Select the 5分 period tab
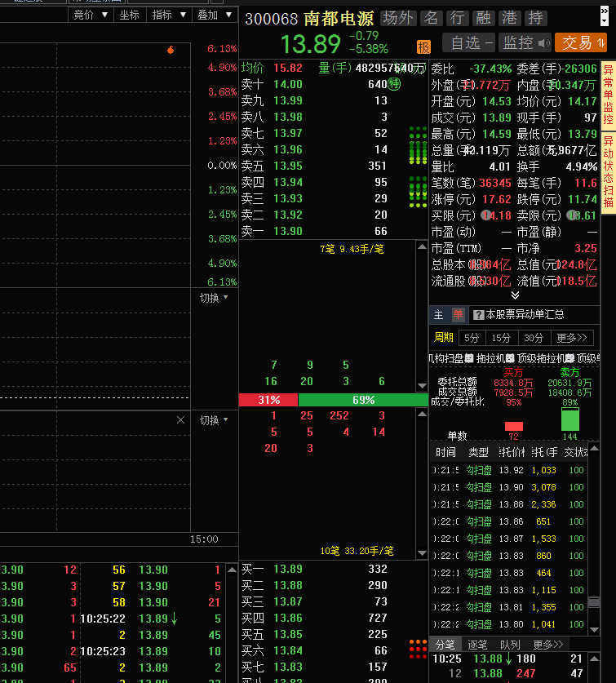This screenshot has height=683, width=616. pyautogui.click(x=472, y=338)
